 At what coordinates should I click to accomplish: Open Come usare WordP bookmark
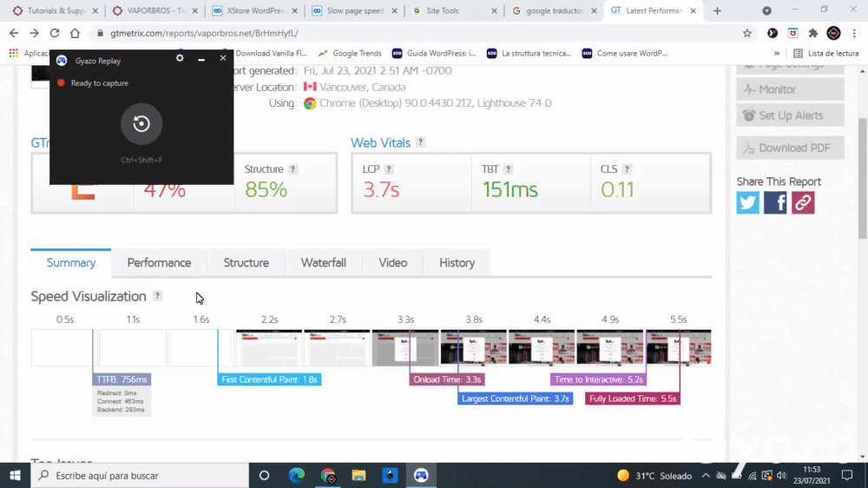624,53
